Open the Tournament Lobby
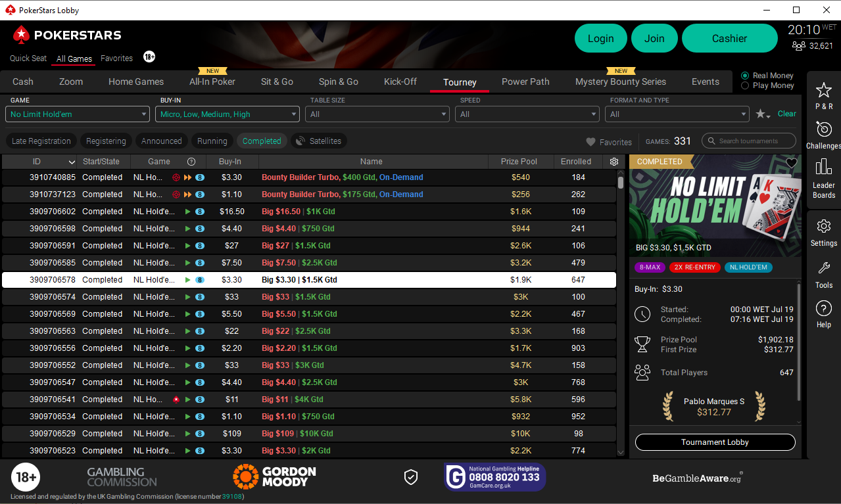Viewport: 841px width, 504px height. click(x=715, y=442)
